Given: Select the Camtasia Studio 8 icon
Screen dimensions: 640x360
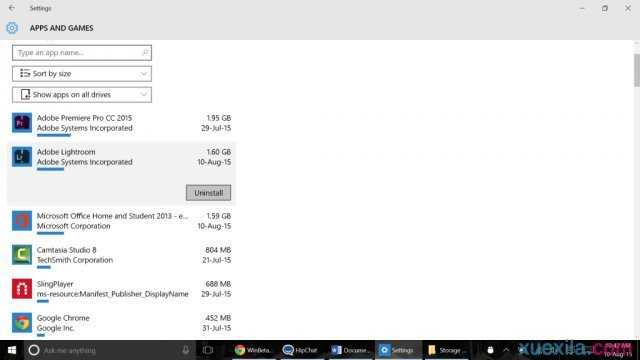Looking at the screenshot, I should [22, 255].
